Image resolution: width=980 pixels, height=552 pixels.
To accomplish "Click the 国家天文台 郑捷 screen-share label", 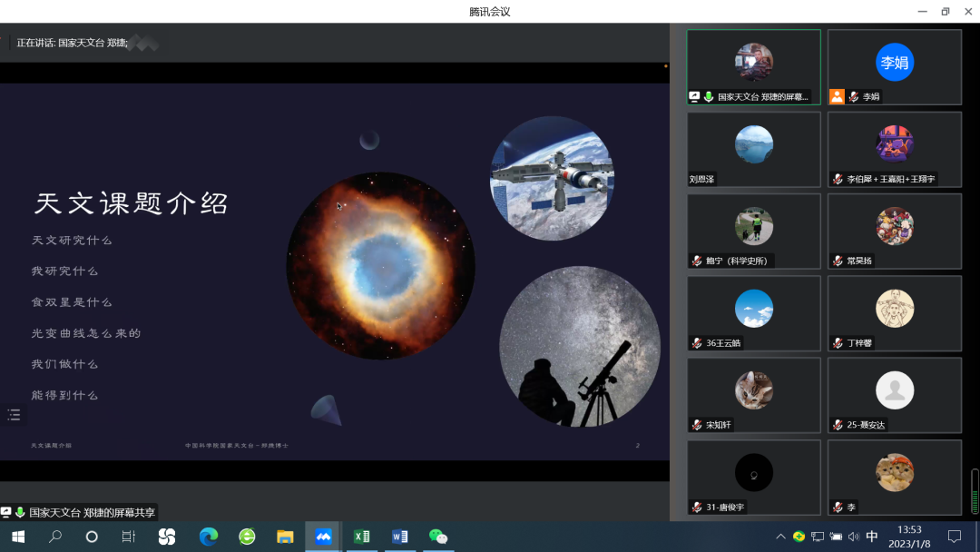I will point(92,512).
